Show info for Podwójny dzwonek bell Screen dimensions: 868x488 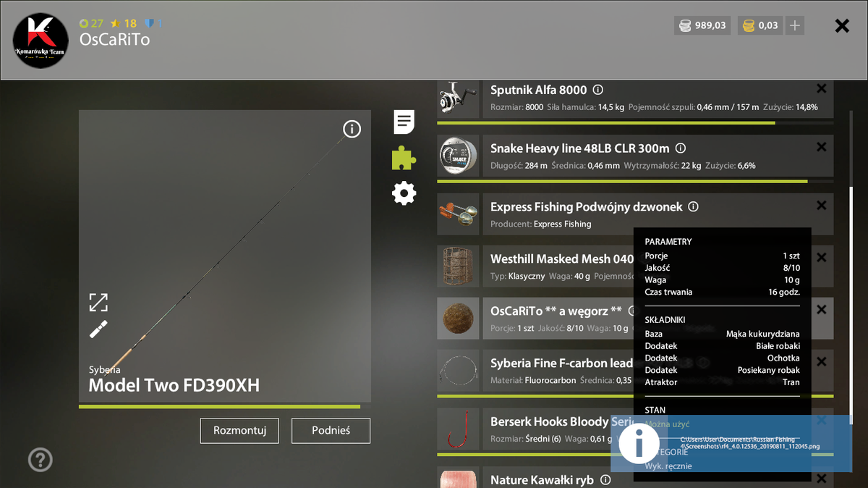(693, 207)
